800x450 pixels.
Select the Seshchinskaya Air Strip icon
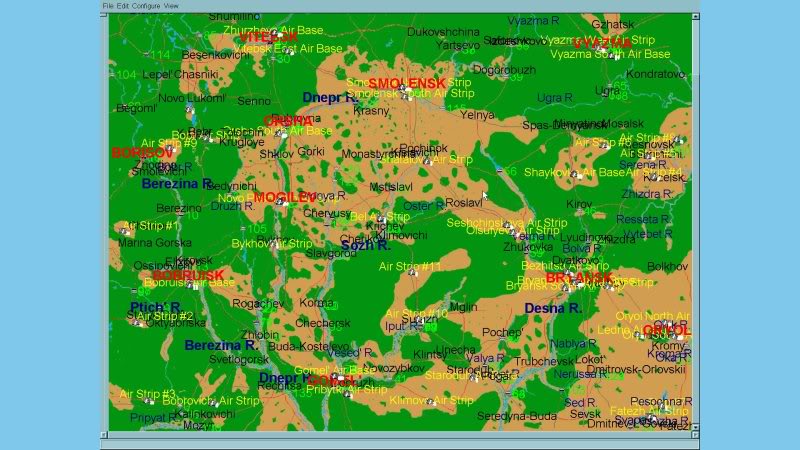tap(507, 226)
